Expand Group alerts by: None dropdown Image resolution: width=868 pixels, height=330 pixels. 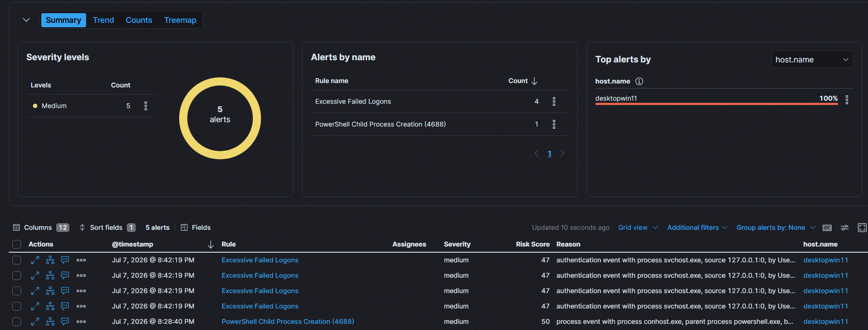pos(776,228)
